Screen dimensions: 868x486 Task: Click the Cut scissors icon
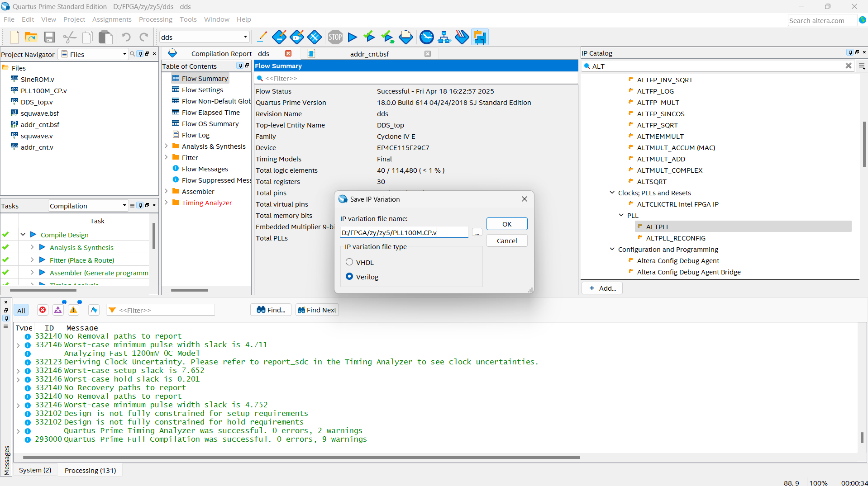tap(70, 37)
